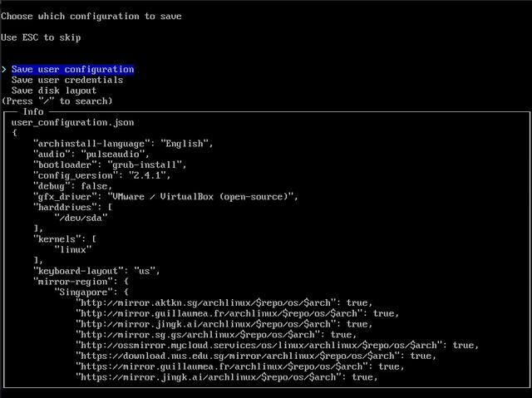Click the search hint text line

[57, 101]
